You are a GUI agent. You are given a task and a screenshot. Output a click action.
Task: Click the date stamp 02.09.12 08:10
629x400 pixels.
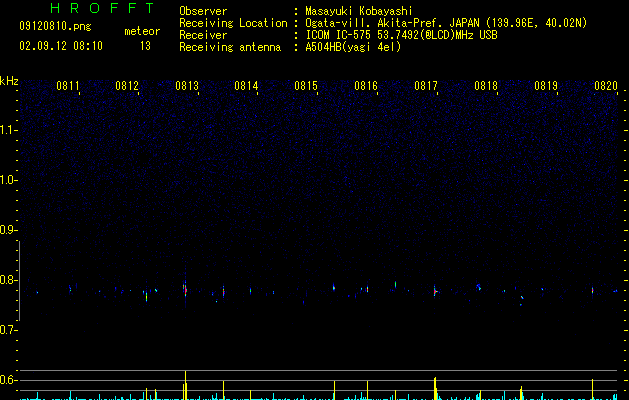tap(61, 46)
